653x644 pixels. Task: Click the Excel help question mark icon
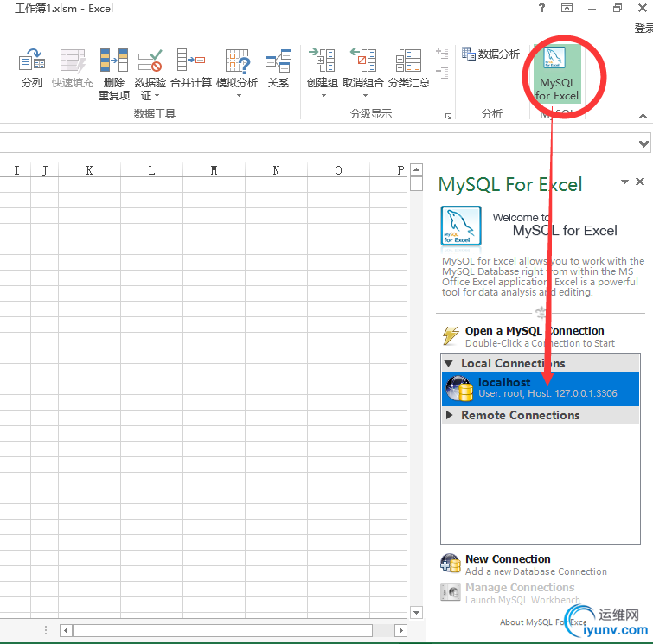coord(541,8)
